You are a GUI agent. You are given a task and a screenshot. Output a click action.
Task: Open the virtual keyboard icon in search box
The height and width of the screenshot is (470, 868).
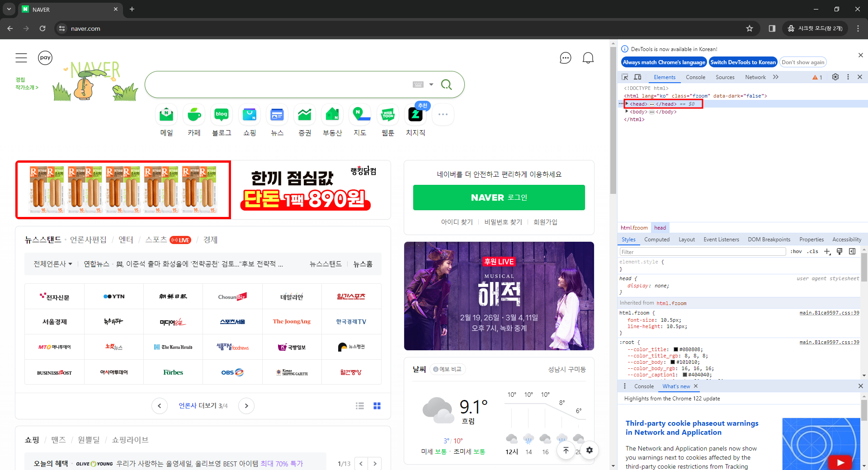[x=418, y=85]
